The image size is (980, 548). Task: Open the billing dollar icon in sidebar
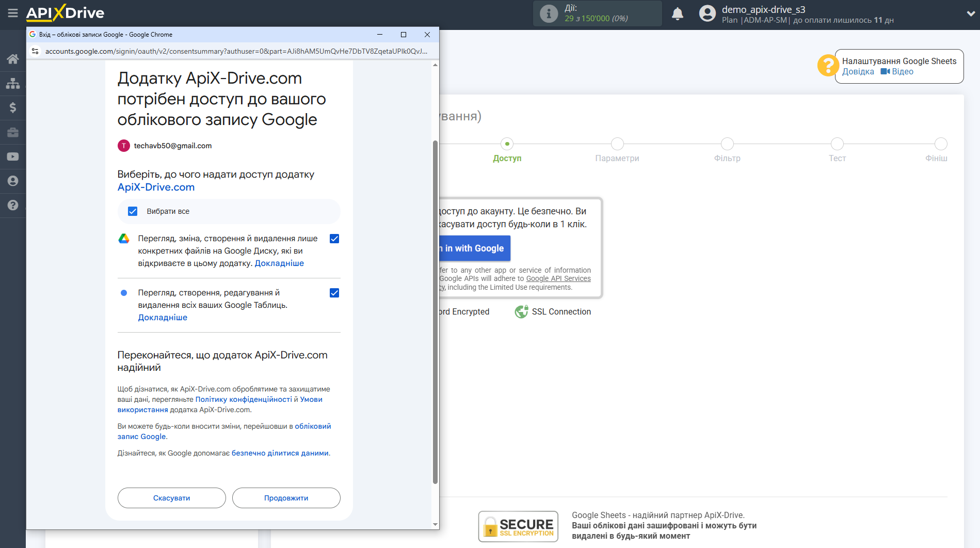click(13, 107)
